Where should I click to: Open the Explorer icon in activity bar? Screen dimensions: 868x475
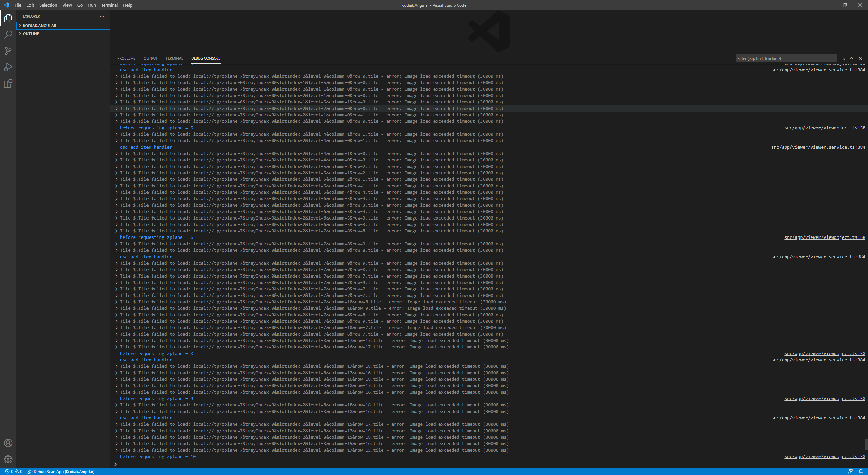click(8, 19)
